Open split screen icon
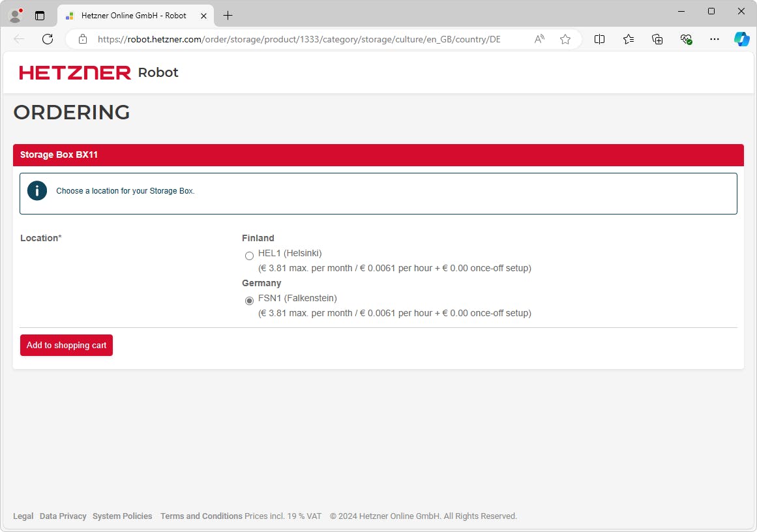The height and width of the screenshot is (532, 757). click(599, 39)
